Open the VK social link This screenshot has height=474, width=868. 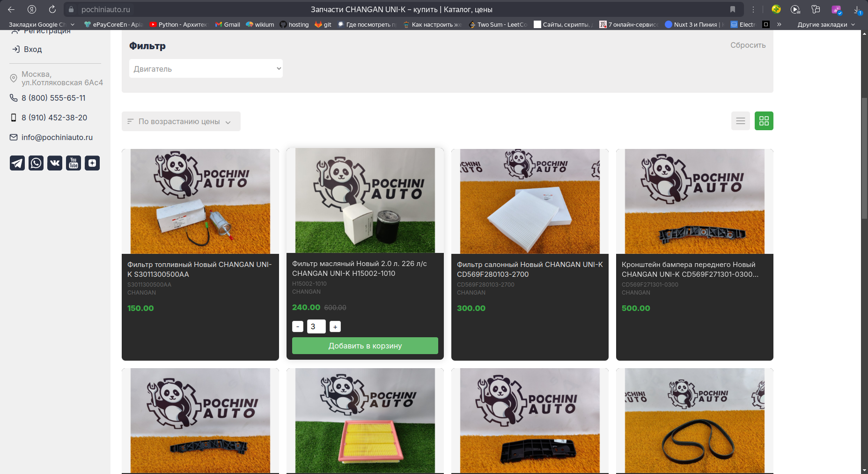(55, 163)
